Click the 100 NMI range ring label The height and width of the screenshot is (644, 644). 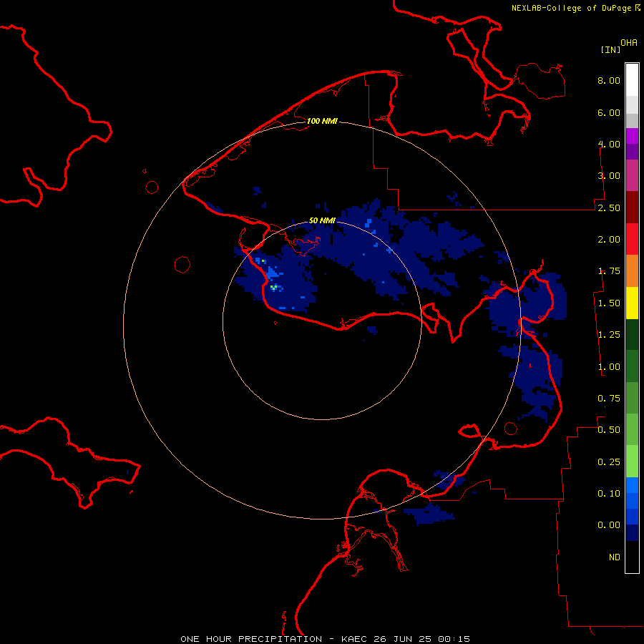[x=322, y=121]
